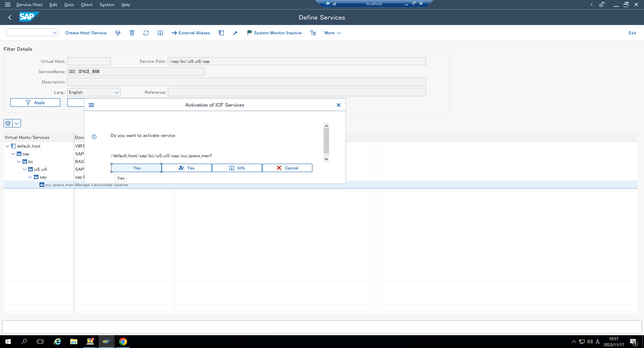This screenshot has height=348, width=644.
Task: Click the help question mark in the dialog
Action: pyautogui.click(x=94, y=137)
